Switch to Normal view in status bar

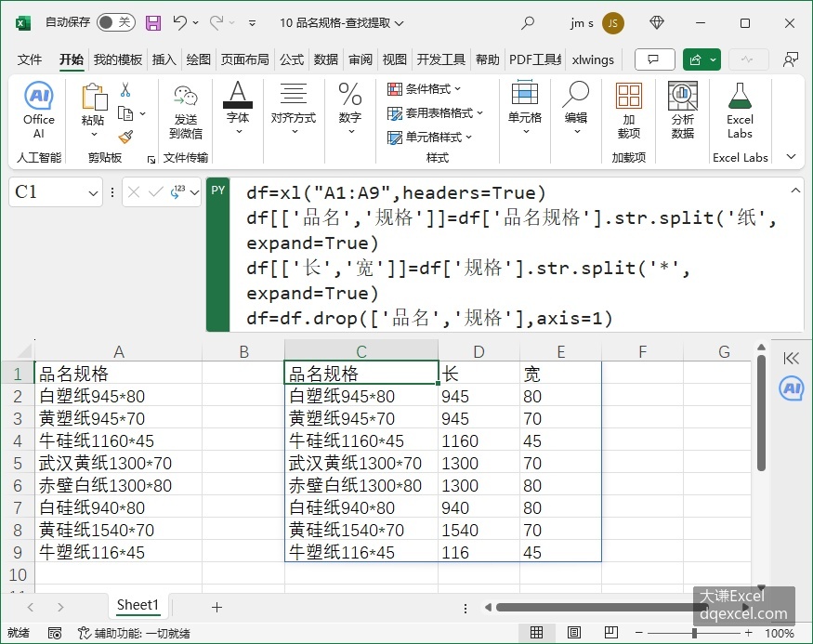pyautogui.click(x=537, y=633)
